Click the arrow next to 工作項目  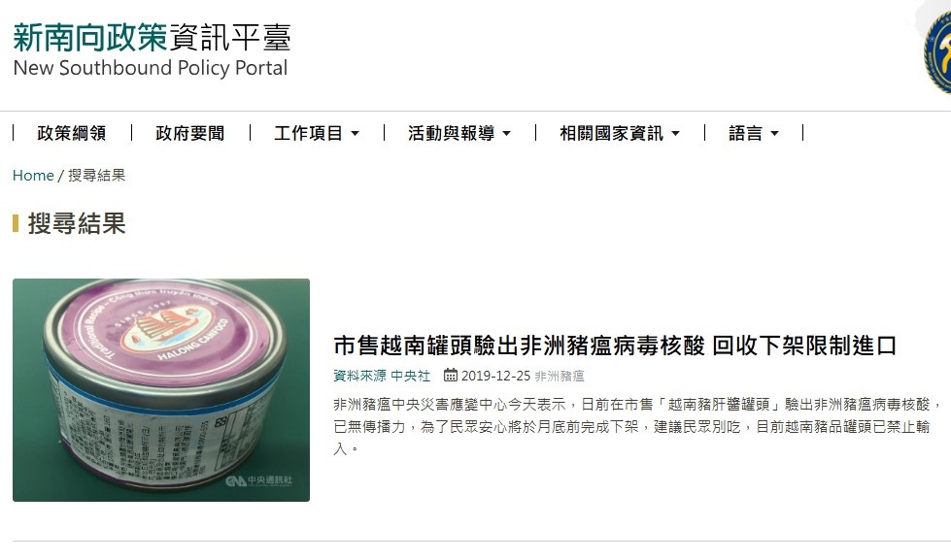click(x=356, y=133)
